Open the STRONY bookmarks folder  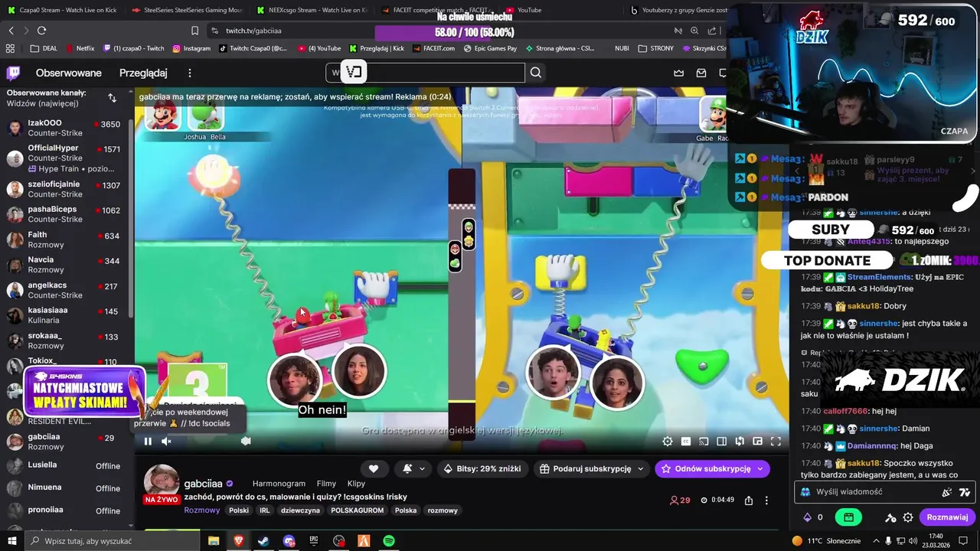[655, 48]
